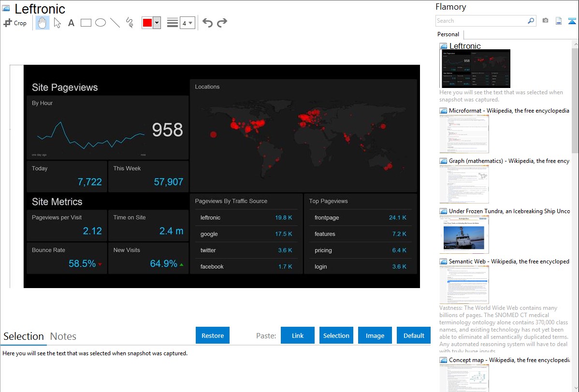Click the blue upload icon in Flamory header
The image size is (579, 392).
click(572, 21)
